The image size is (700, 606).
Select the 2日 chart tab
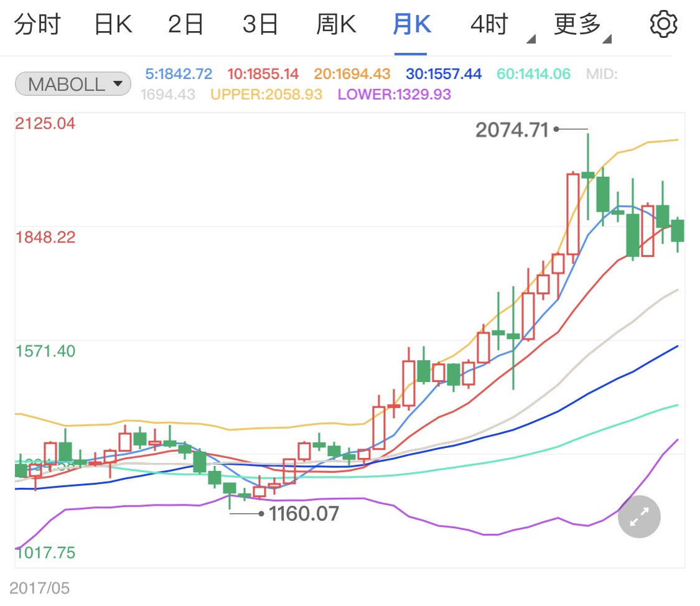coord(185,24)
